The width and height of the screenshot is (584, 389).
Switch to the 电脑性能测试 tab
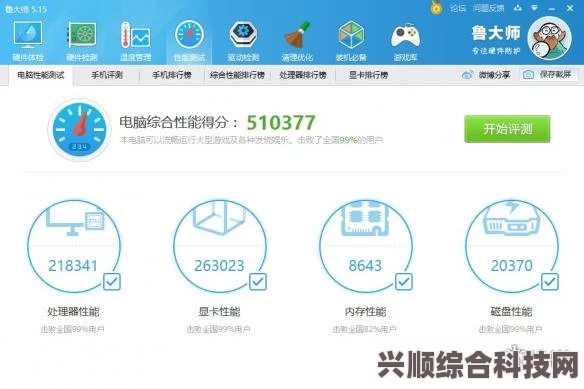coord(41,75)
